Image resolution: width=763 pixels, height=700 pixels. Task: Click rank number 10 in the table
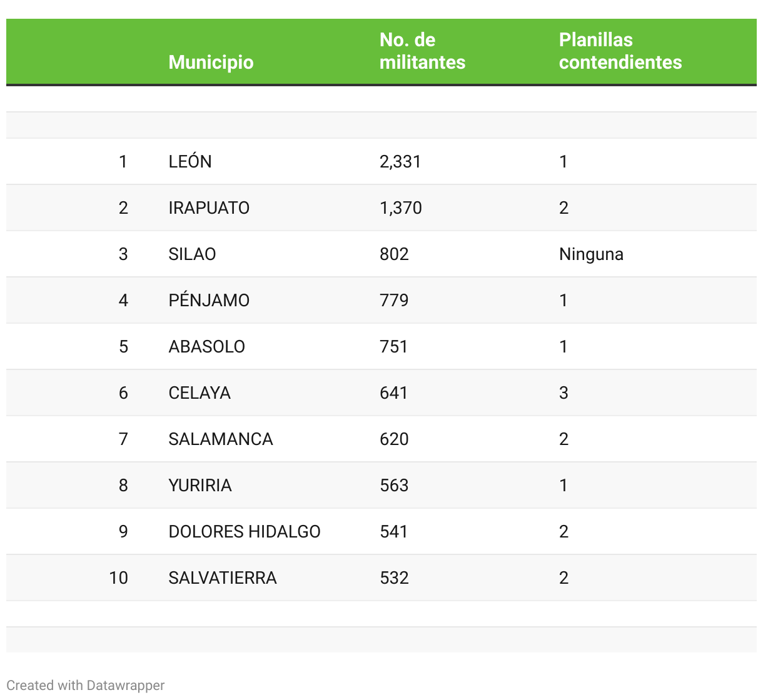click(x=118, y=577)
